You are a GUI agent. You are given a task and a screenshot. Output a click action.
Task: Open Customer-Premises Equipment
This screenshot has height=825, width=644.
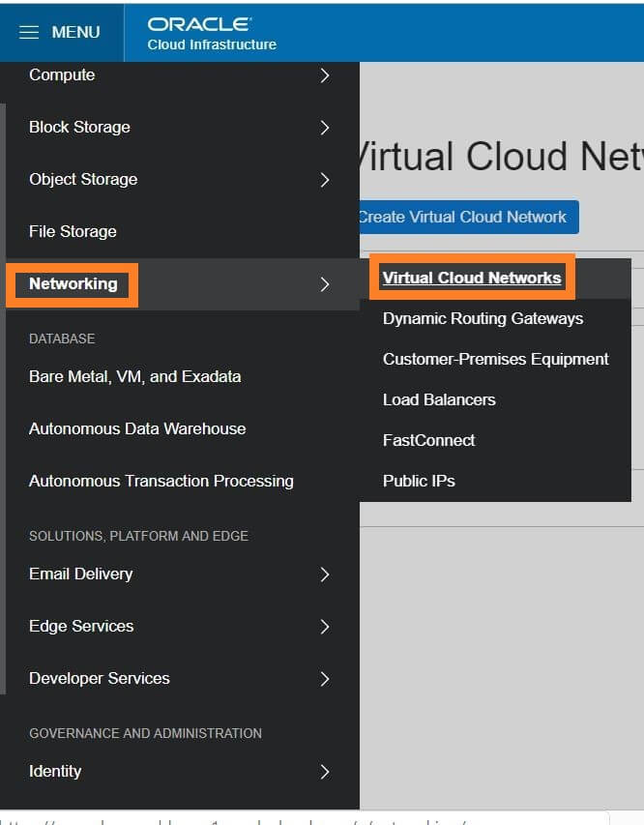[x=496, y=359]
